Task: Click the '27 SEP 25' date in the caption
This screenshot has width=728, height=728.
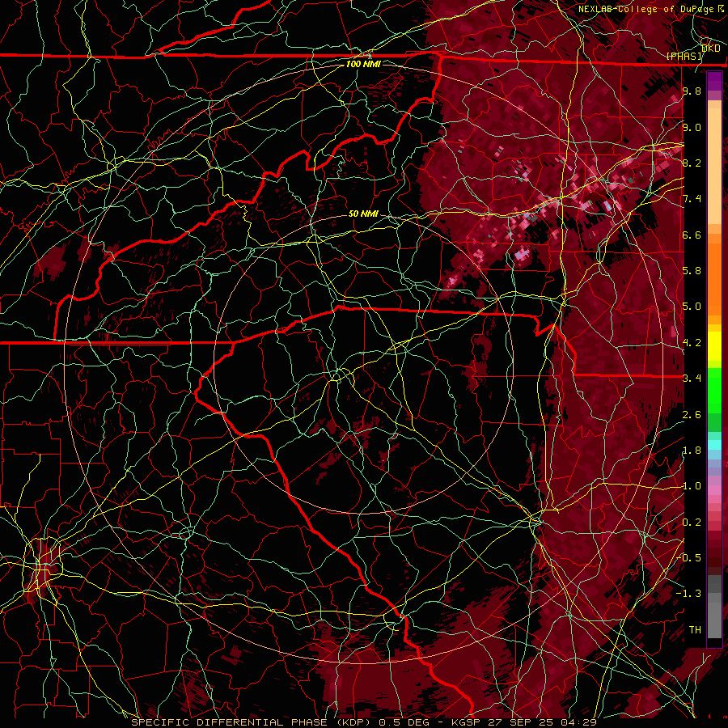Action: pyautogui.click(x=520, y=722)
